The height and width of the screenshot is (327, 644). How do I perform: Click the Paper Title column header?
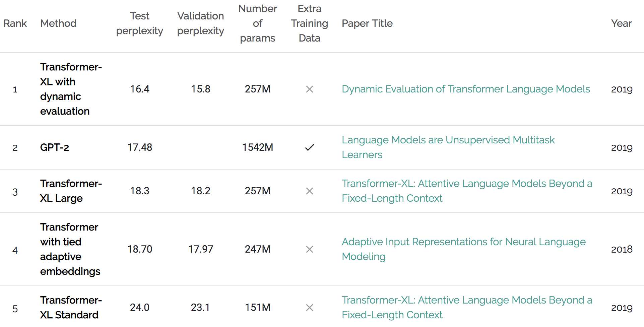click(x=367, y=23)
